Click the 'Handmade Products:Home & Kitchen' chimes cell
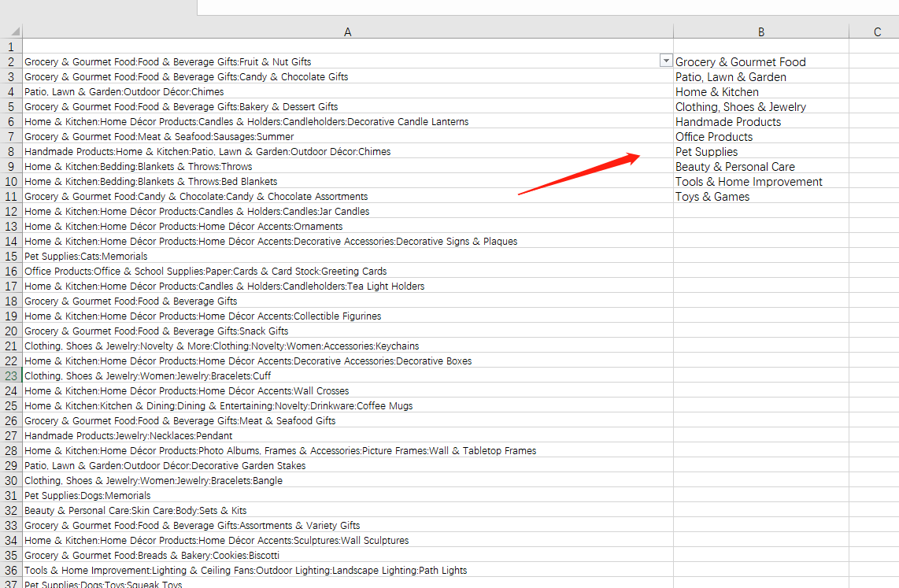The image size is (899, 588). coord(347,151)
